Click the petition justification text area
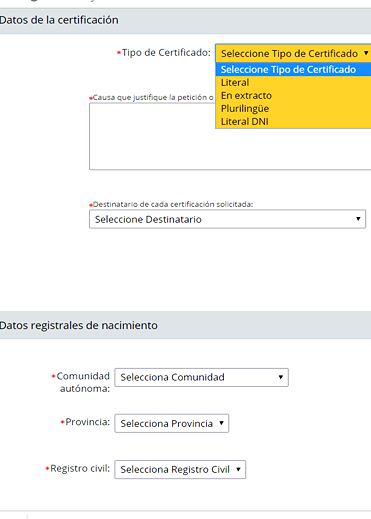Image resolution: width=371 pixels, height=519 pixels. tap(230, 136)
